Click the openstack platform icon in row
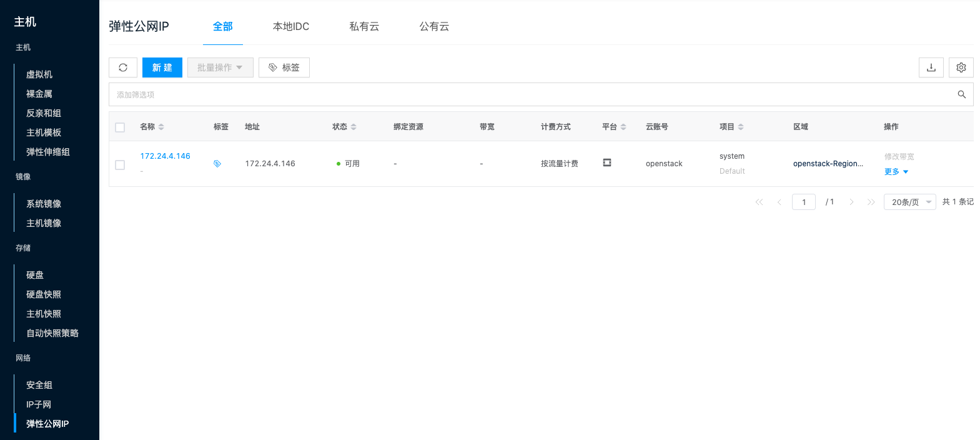This screenshot has height=440, width=980. [606, 162]
